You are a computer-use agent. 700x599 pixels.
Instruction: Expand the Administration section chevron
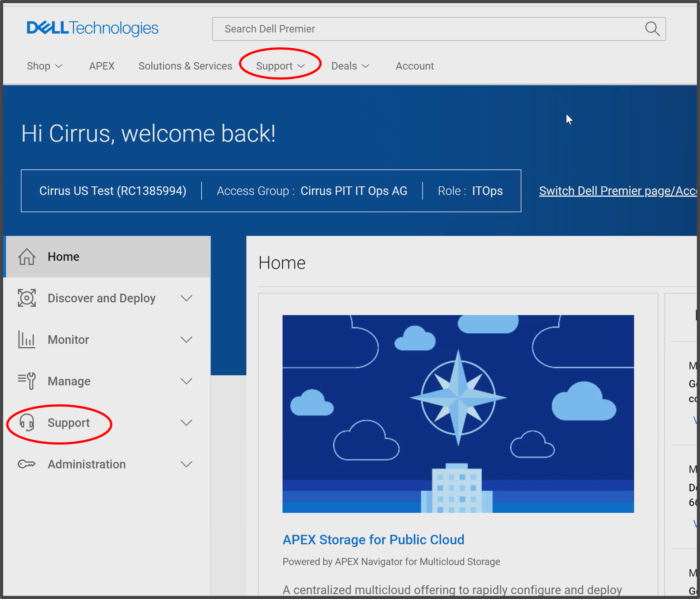pyautogui.click(x=187, y=464)
